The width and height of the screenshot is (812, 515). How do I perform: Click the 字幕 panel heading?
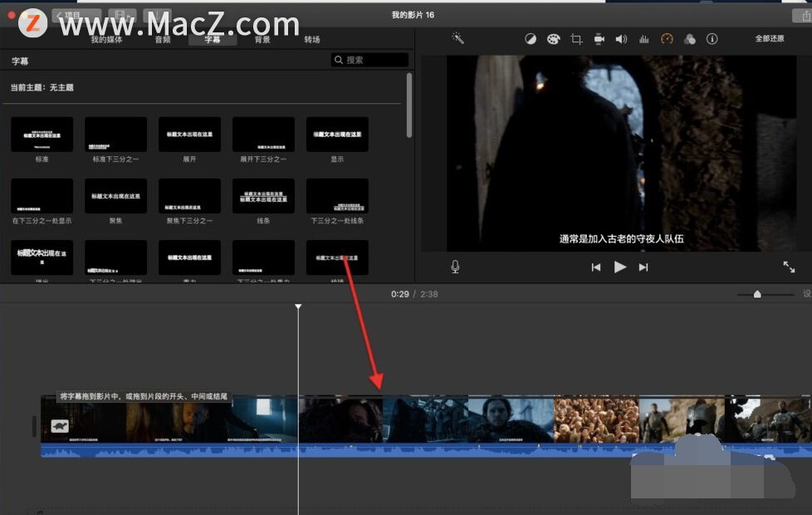(20, 61)
